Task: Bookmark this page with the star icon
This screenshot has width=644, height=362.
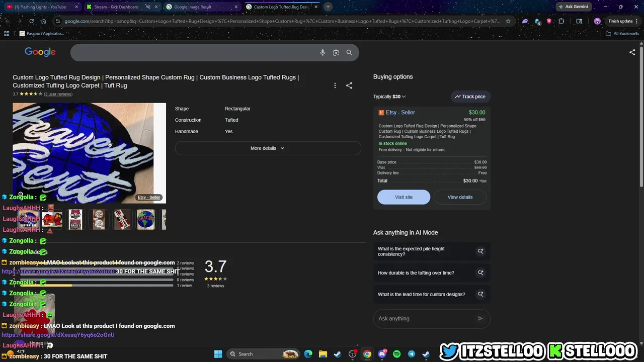Action: tap(508, 21)
